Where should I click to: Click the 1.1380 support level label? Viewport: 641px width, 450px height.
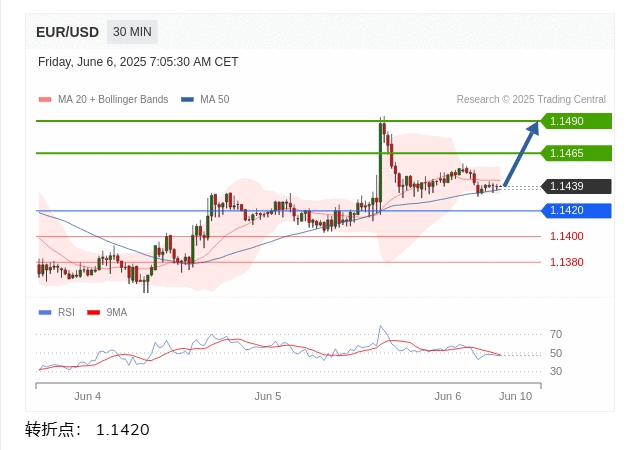point(567,262)
